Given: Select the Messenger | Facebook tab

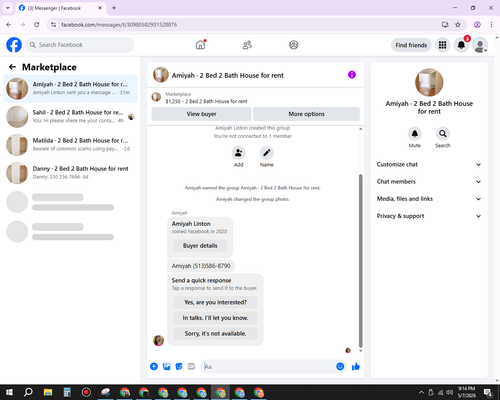Looking at the screenshot, I should [61, 8].
